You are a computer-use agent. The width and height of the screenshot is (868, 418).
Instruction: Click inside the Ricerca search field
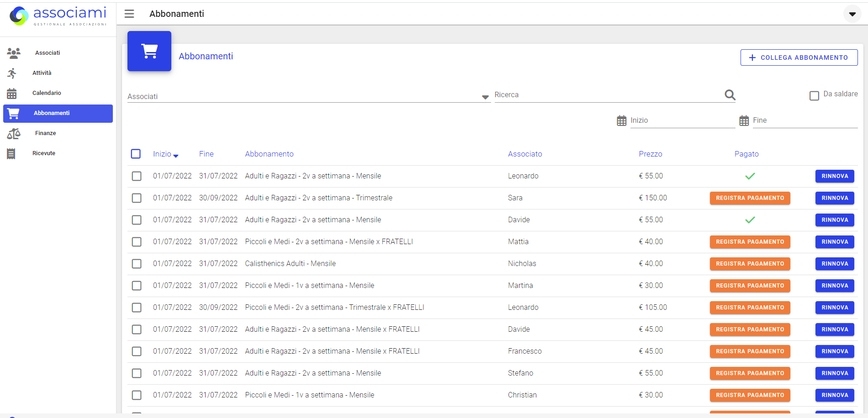pos(594,94)
